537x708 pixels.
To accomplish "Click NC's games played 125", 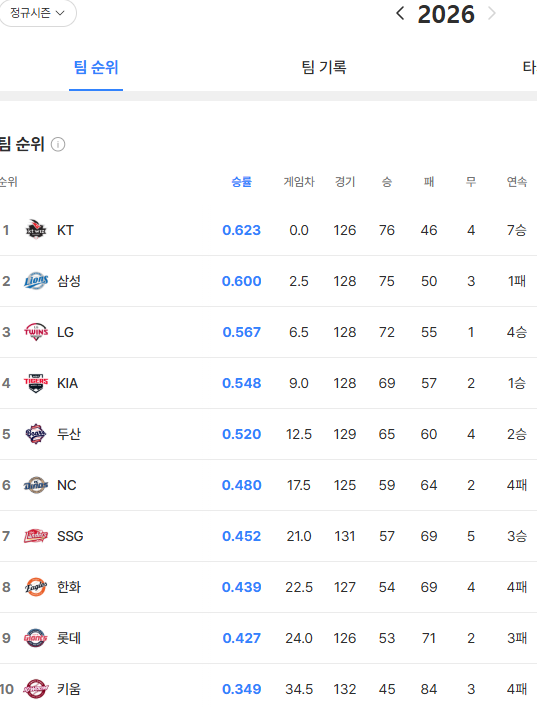I will [x=345, y=485].
